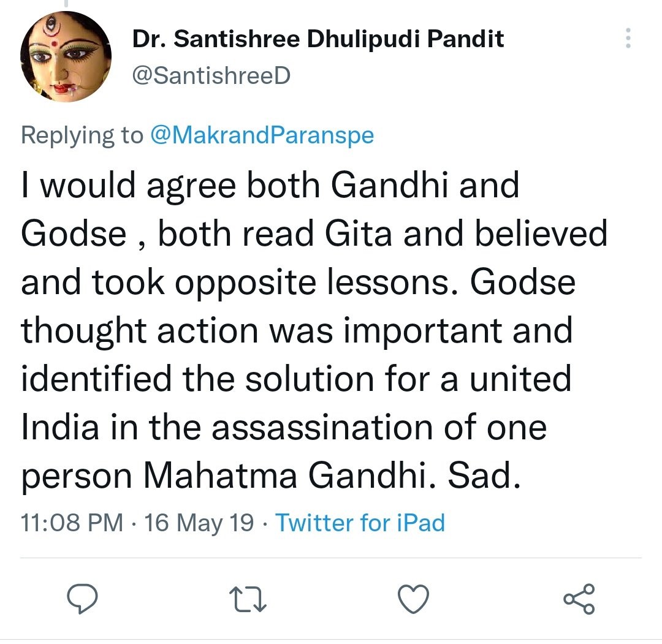
Task: Click the Twitter for iPad source link
Action: click(x=360, y=523)
